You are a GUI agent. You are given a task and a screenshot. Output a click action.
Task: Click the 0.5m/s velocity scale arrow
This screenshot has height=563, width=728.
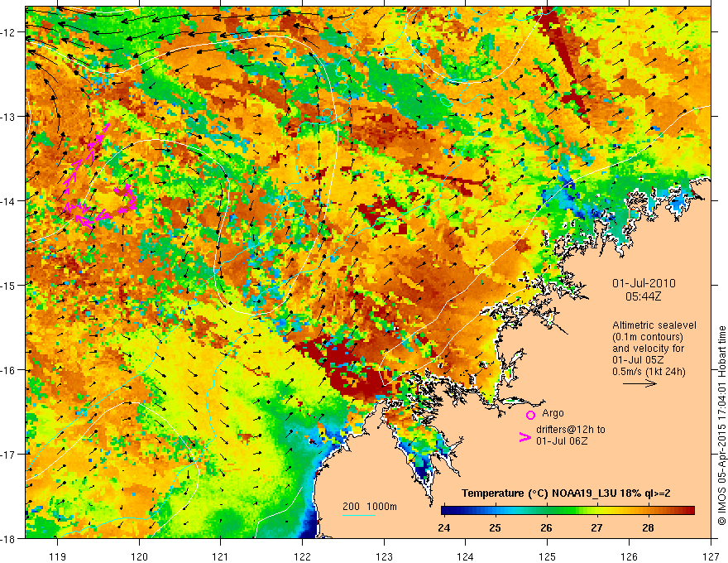click(x=639, y=383)
